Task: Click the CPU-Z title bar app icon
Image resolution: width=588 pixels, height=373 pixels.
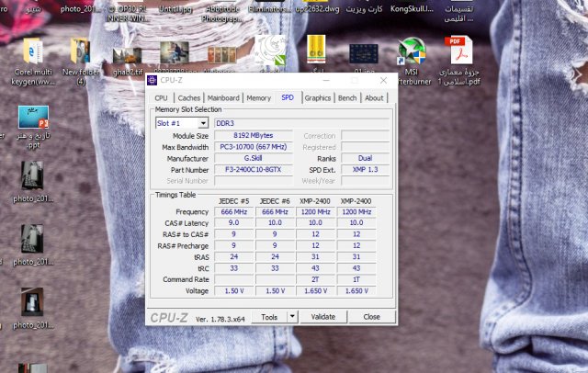Action: [152, 80]
